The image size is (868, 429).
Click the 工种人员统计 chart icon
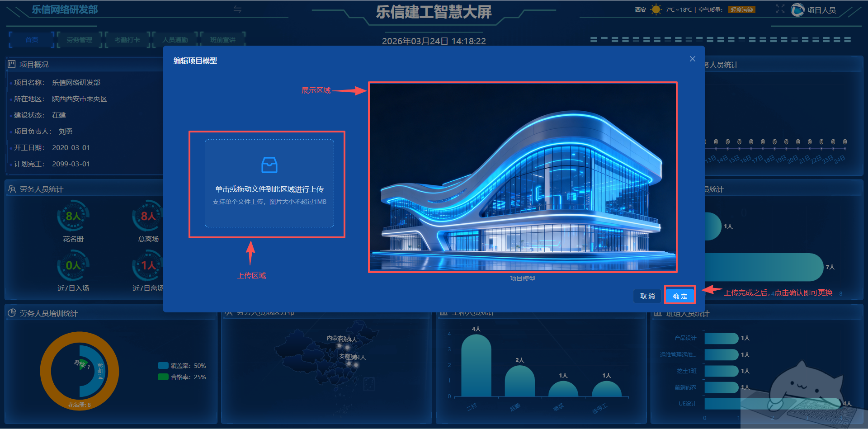(x=443, y=313)
